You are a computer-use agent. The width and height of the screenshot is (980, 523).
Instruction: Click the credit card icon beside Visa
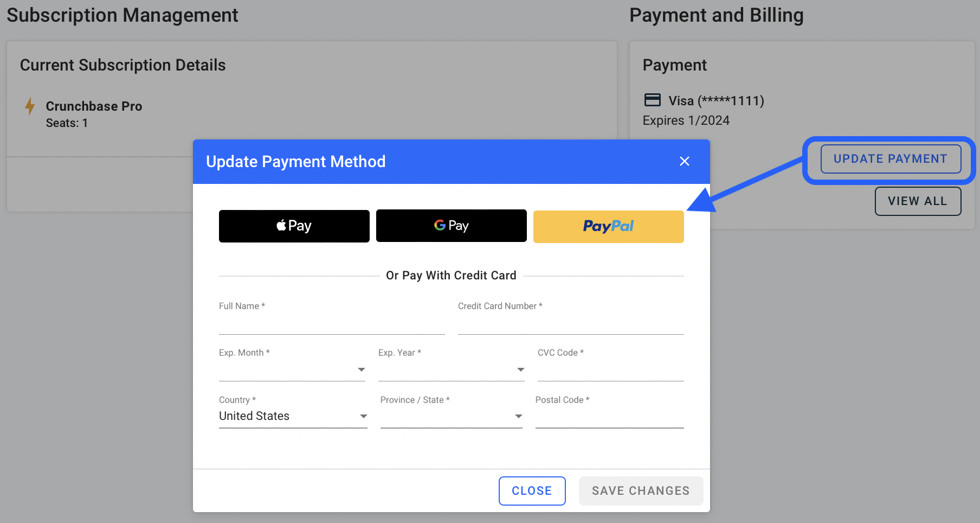point(652,100)
